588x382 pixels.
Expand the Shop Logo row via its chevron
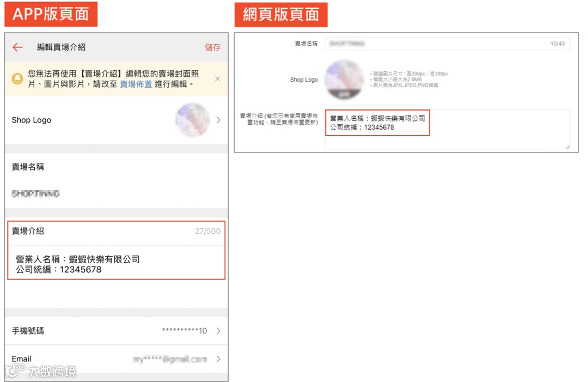pos(218,120)
